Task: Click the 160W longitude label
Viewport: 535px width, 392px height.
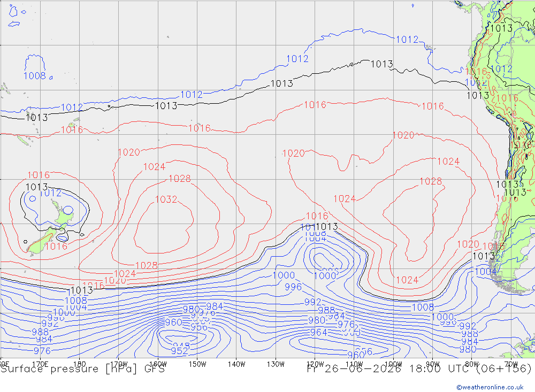Action: [x=158, y=364]
